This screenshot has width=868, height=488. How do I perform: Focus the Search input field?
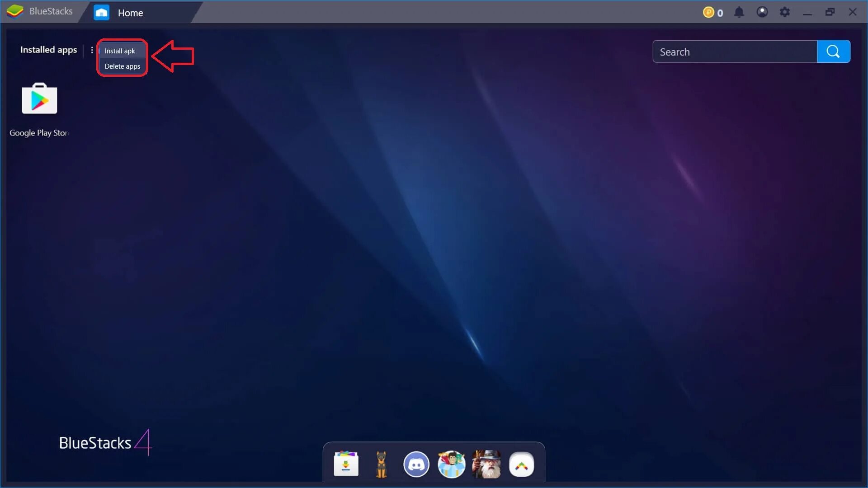pyautogui.click(x=735, y=52)
